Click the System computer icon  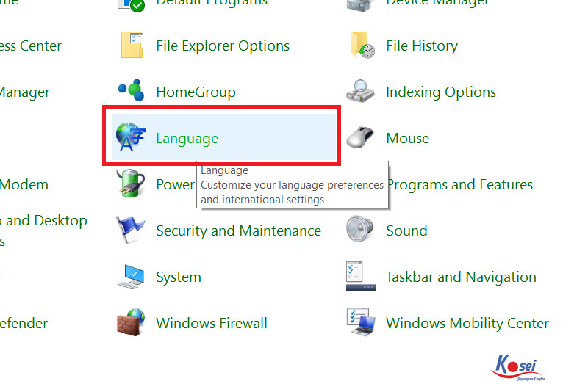131,277
